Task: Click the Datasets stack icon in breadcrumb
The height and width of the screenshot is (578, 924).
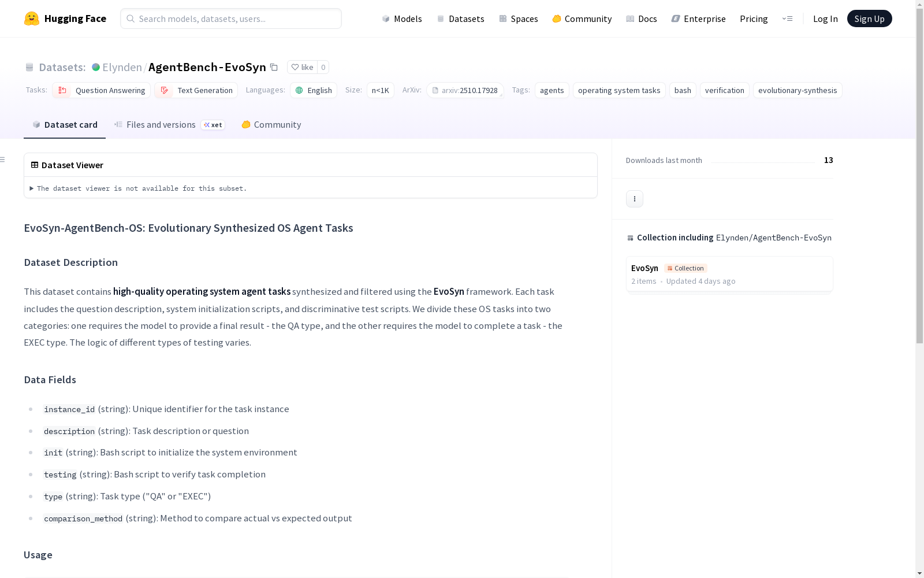Action: tap(29, 67)
